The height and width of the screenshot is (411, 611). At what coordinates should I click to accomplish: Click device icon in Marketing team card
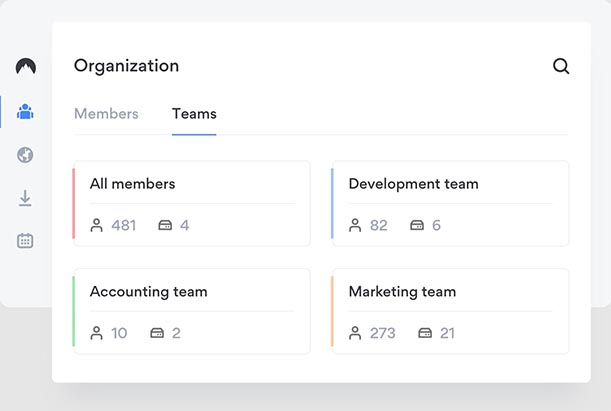point(425,333)
